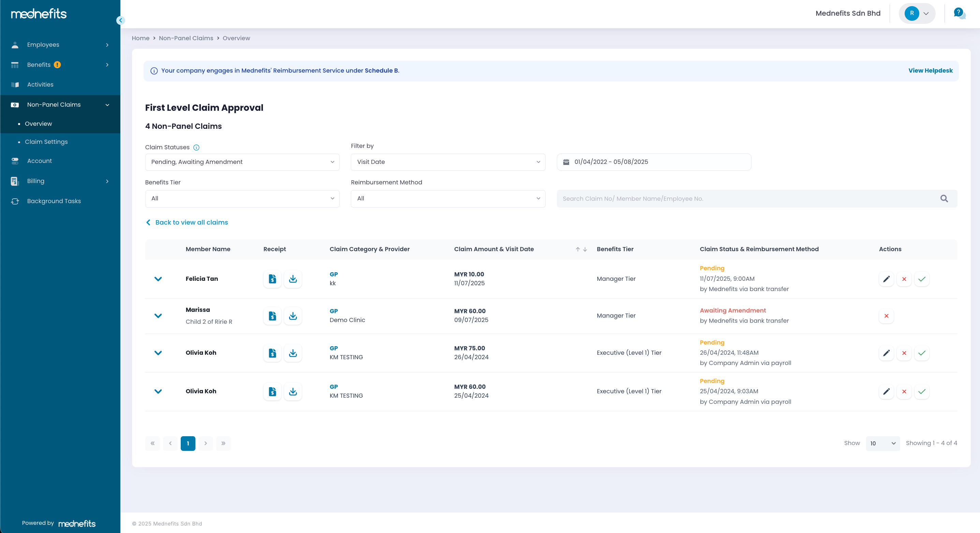Viewport: 980px width, 533px height.
Task: Go to Activities in sidebar
Action: (x=60, y=85)
